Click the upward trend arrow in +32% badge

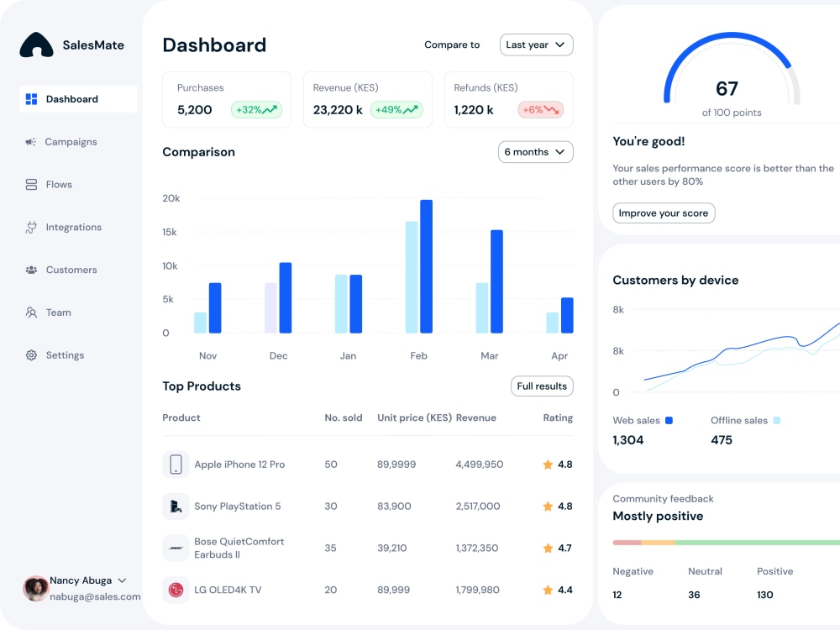[270, 110]
